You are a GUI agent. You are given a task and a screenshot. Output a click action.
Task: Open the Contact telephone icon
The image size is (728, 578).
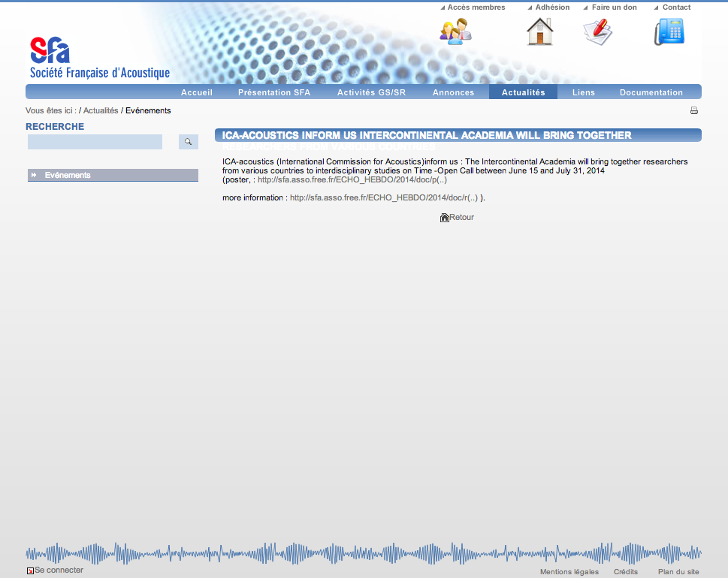(x=669, y=32)
